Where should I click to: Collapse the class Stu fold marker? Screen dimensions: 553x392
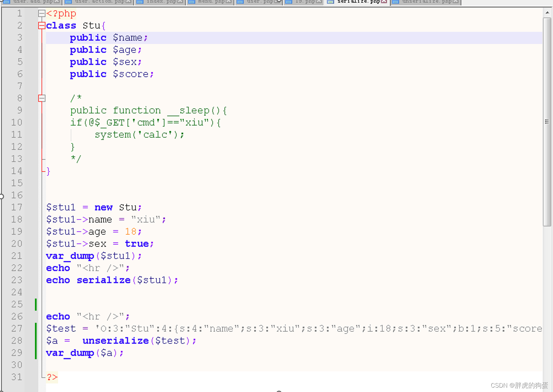click(42, 25)
